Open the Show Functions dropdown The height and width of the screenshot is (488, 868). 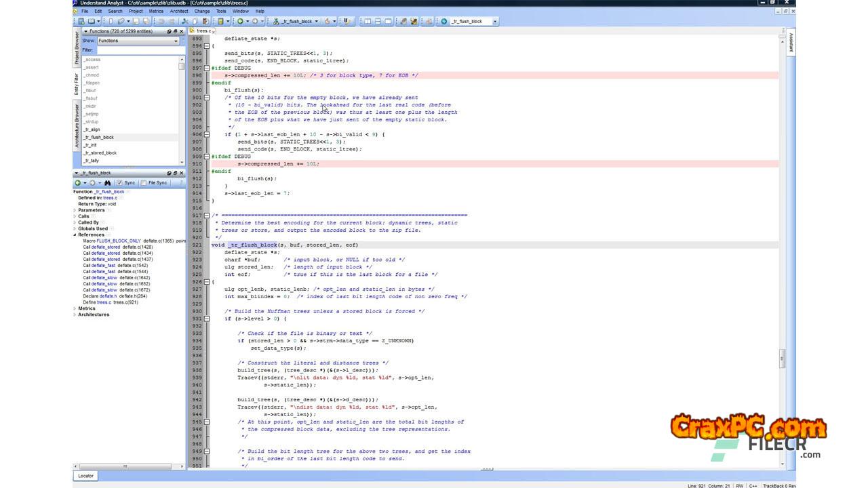pyautogui.click(x=138, y=41)
